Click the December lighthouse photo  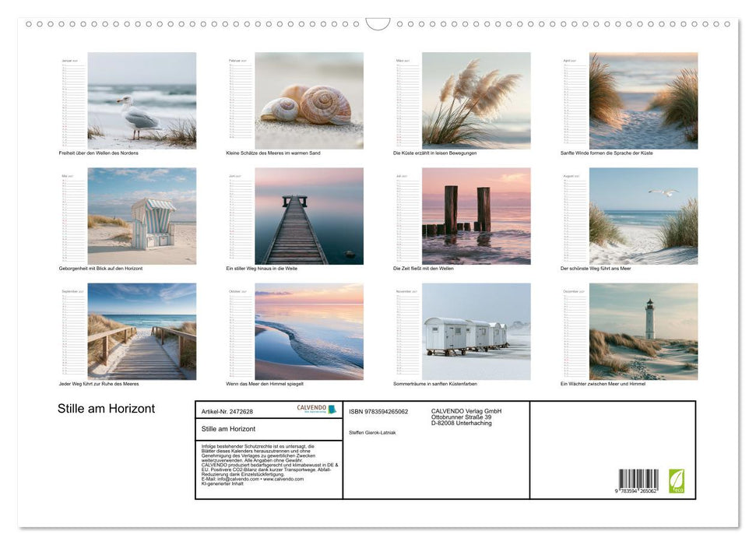coord(644,332)
